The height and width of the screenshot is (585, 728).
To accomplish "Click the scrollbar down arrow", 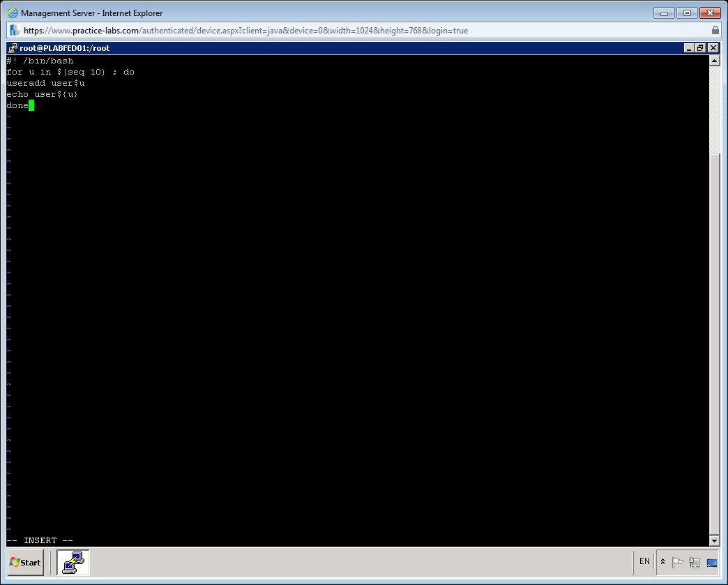I will pos(715,540).
